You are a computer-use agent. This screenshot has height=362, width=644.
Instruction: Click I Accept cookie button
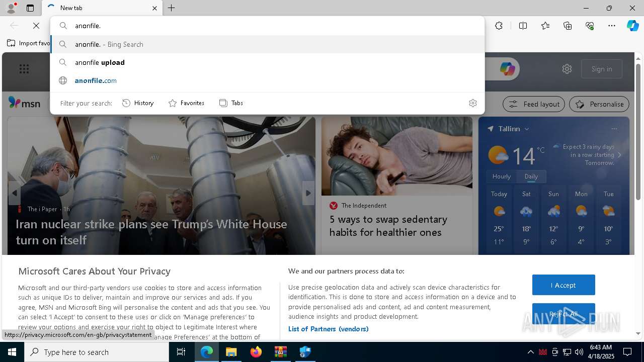point(563,285)
